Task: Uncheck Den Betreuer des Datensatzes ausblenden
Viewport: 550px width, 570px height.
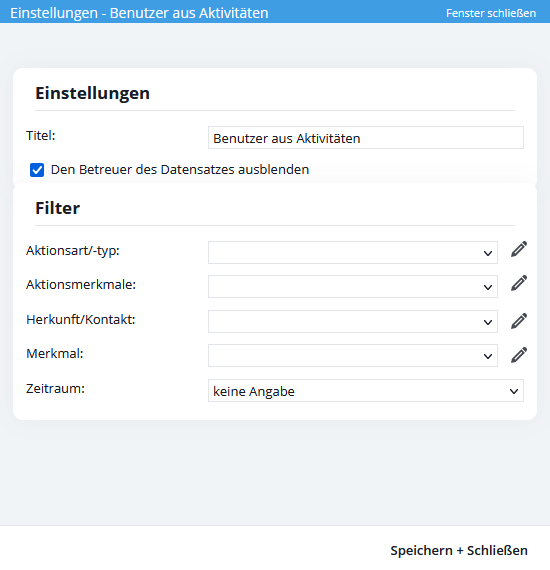Action: [37, 170]
